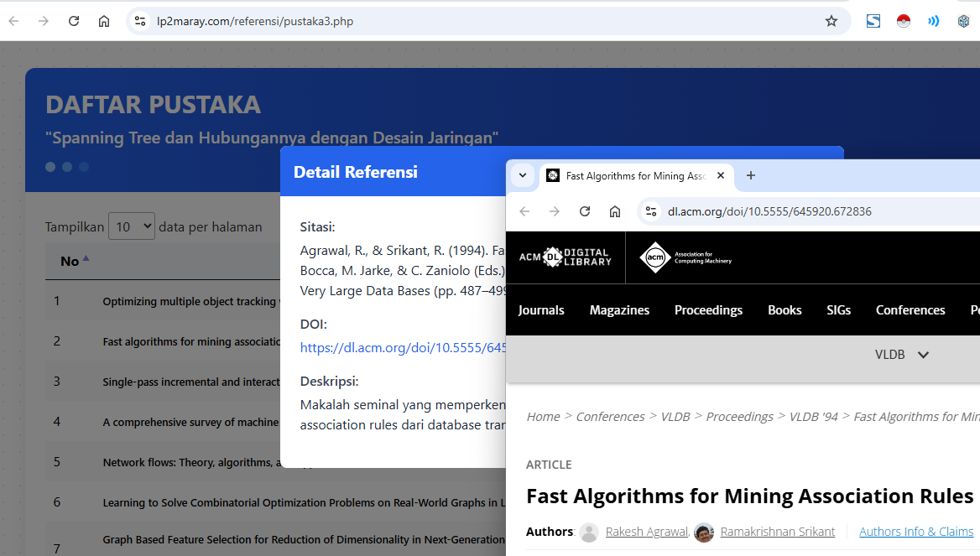Screen dimensions: 980x556
Task: Click the reload icon in the main browser
Action: coord(74,21)
